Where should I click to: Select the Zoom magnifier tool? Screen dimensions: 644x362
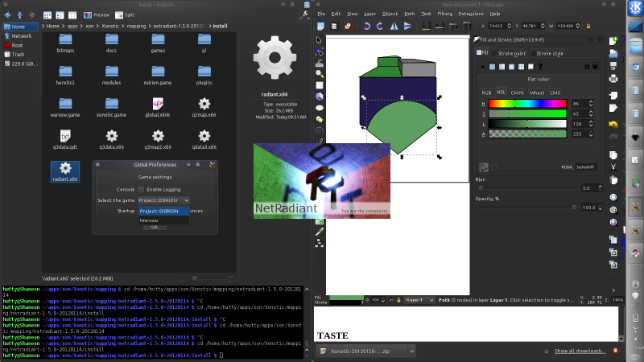click(x=319, y=74)
